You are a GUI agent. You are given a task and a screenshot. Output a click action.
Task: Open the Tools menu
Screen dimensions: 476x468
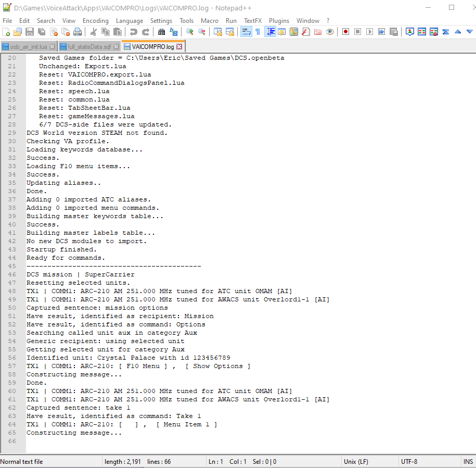186,21
